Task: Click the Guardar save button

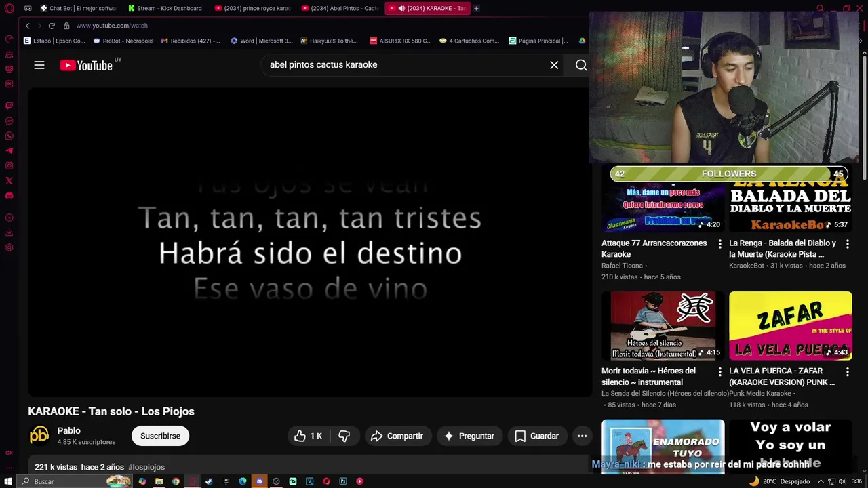Action: [536, 436]
